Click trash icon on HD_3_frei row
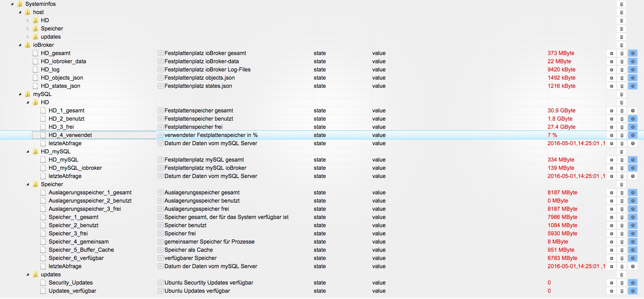This screenshot has width=644, height=299. 622,127
